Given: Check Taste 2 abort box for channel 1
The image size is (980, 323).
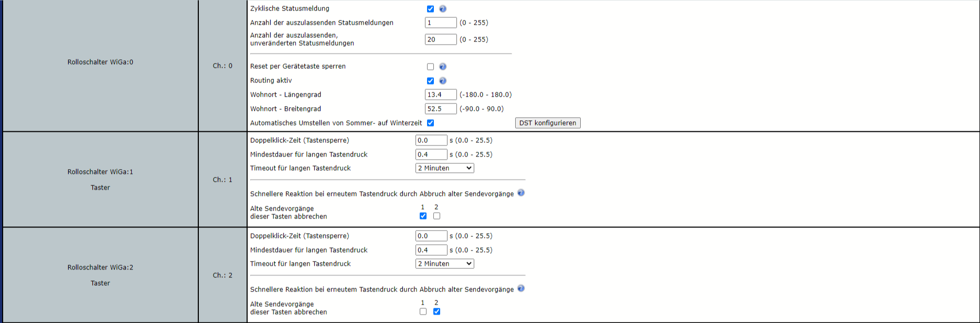Looking at the screenshot, I should [x=436, y=216].
